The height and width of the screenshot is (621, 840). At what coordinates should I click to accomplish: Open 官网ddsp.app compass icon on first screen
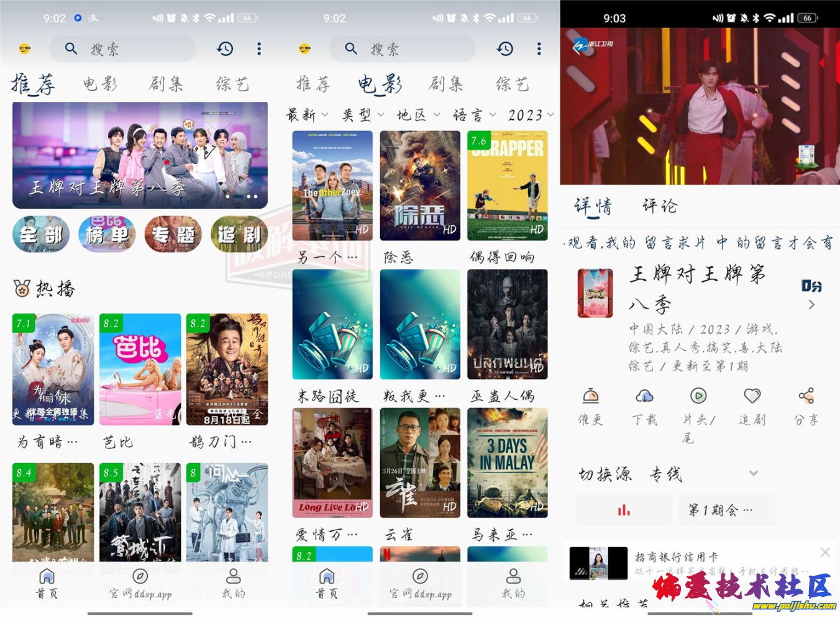pos(140,576)
